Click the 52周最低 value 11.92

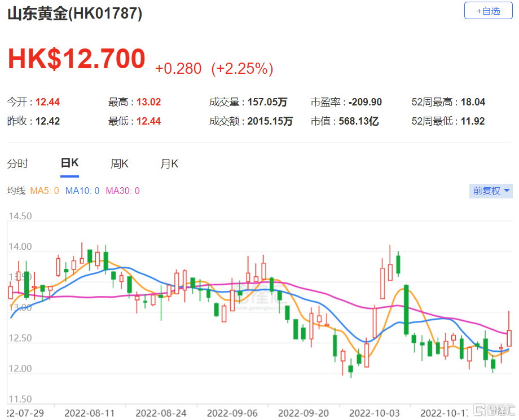coord(473,121)
